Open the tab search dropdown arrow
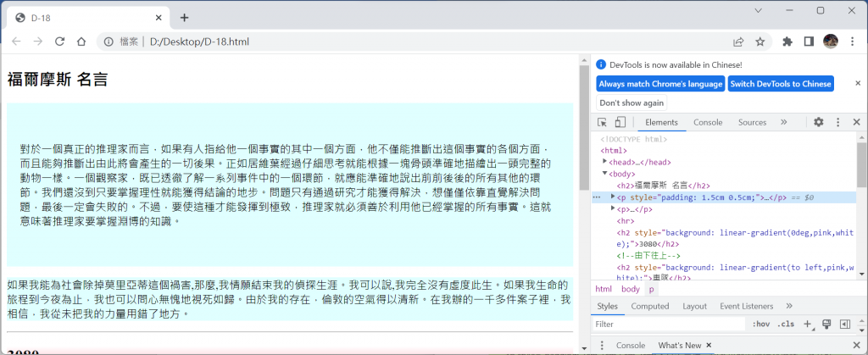 759,10
